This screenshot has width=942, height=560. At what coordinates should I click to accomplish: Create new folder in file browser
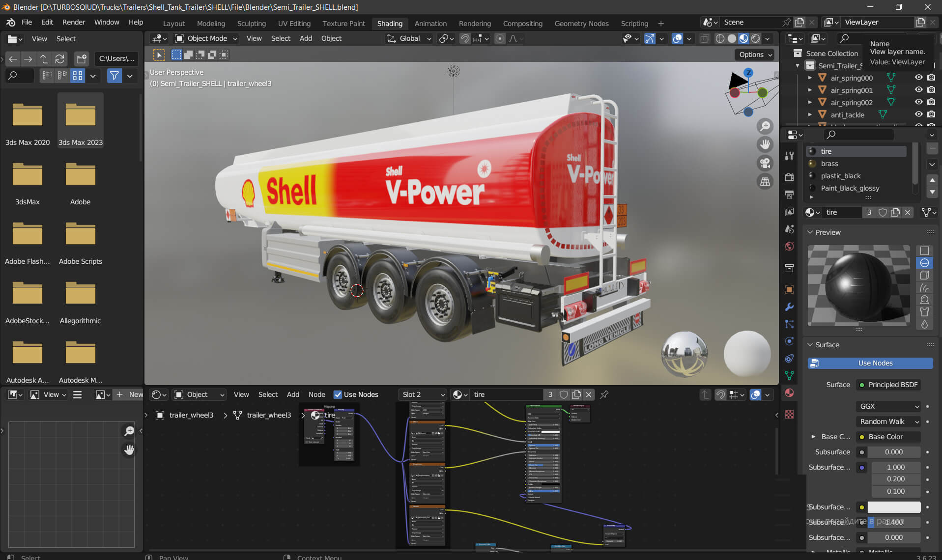click(82, 59)
